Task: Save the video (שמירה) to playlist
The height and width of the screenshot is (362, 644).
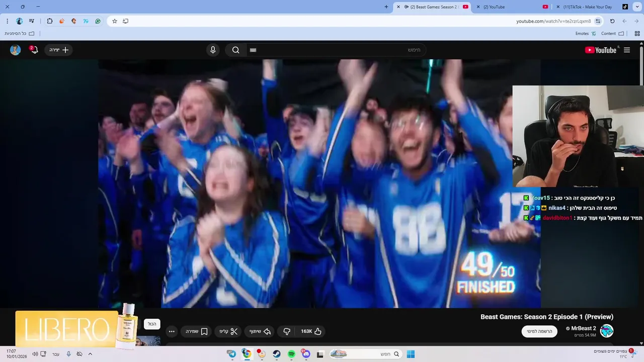Action: (197, 331)
